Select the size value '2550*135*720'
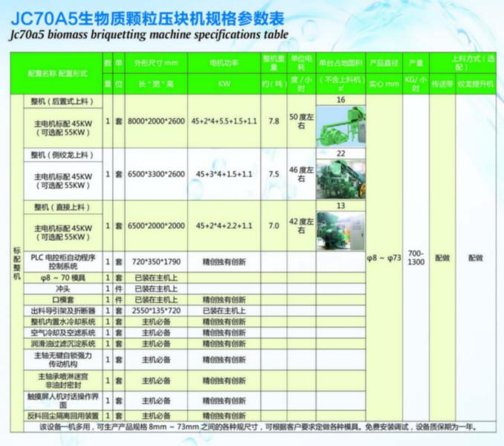The image size is (504, 446). tap(156, 311)
